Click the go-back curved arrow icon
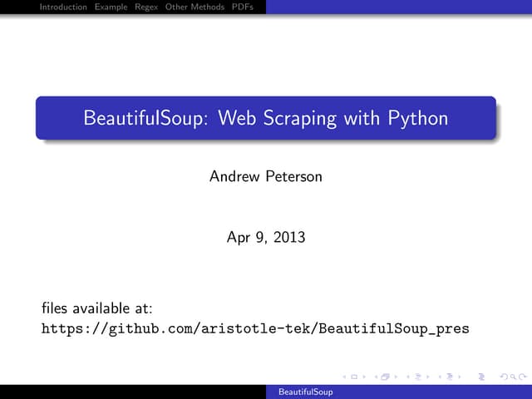The image size is (532, 399). point(502,377)
